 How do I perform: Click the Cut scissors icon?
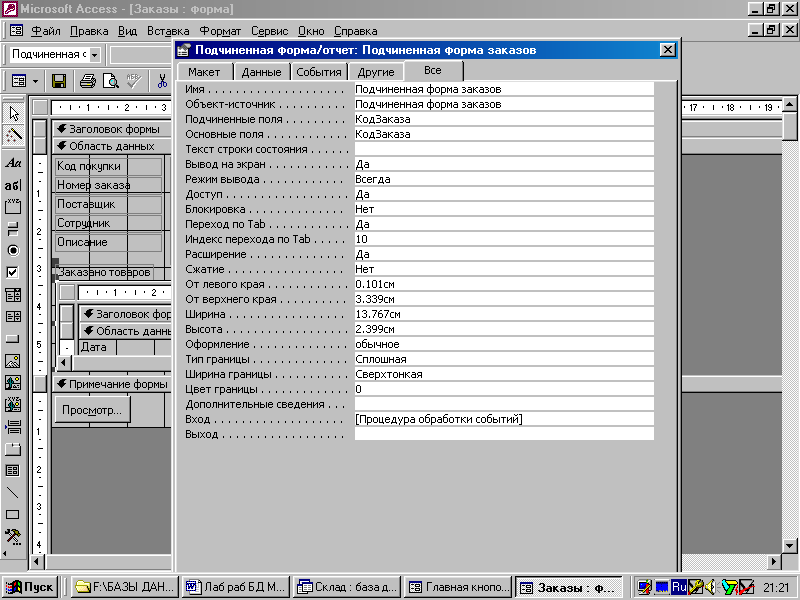point(162,81)
